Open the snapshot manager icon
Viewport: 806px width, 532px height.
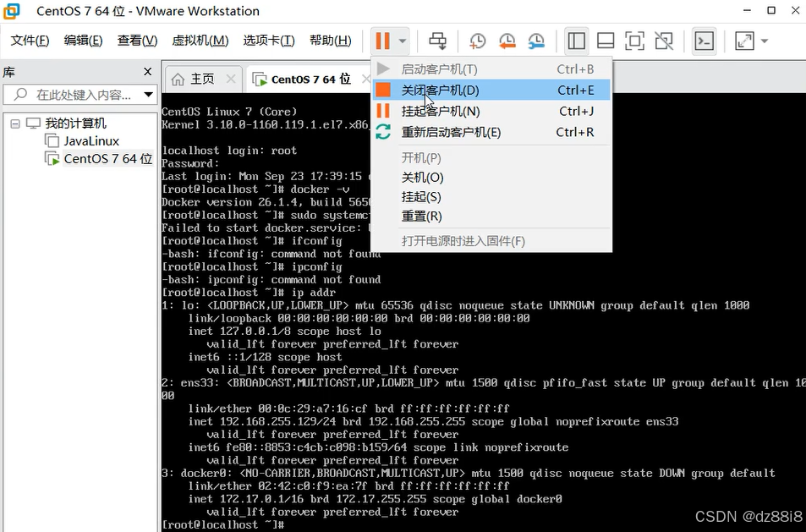pyautogui.click(x=536, y=41)
